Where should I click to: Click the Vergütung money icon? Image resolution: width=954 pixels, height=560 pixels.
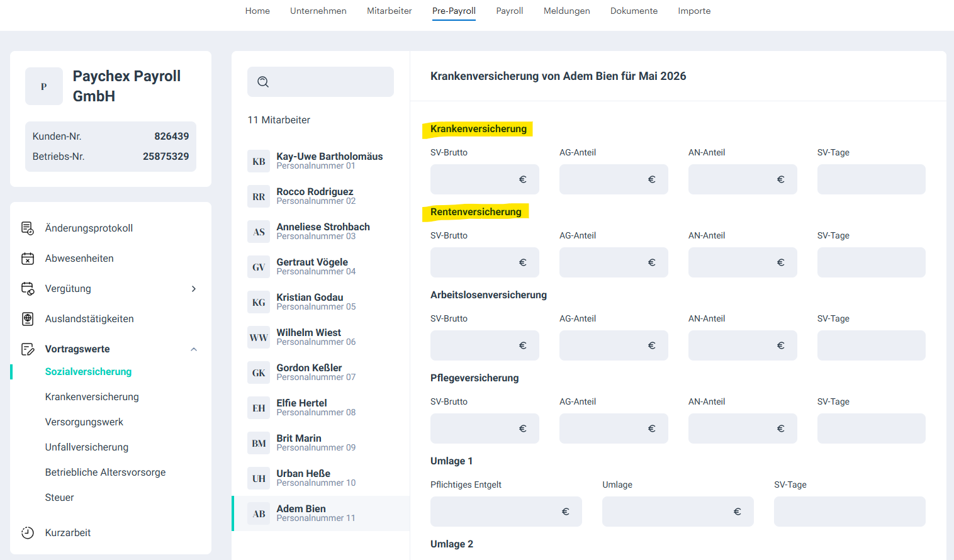pos(28,288)
